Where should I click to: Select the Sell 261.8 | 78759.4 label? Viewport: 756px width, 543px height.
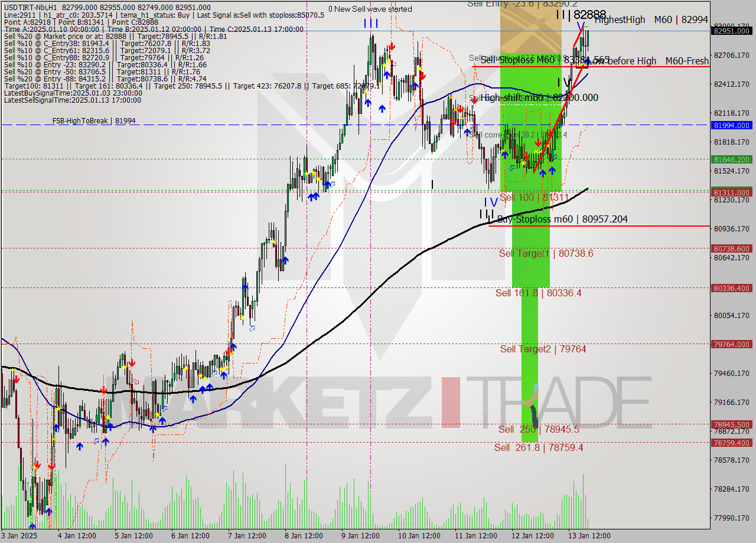click(x=539, y=447)
